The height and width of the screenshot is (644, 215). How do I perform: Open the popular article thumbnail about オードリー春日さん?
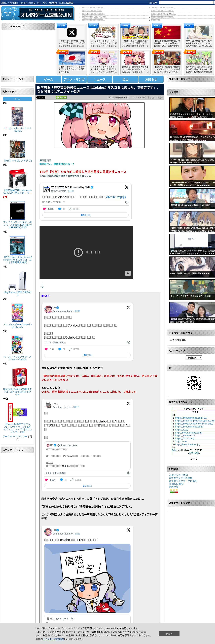[x=192, y=176]
